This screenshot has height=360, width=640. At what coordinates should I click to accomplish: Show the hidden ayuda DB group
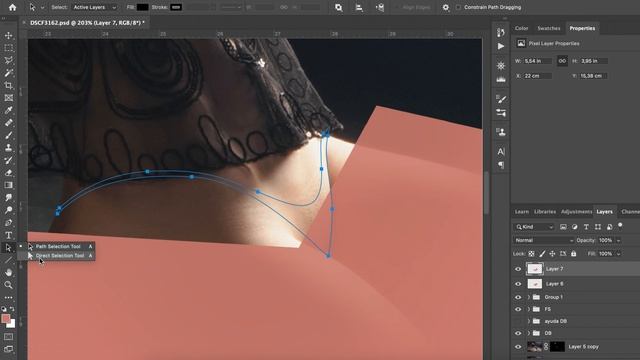coord(518,321)
